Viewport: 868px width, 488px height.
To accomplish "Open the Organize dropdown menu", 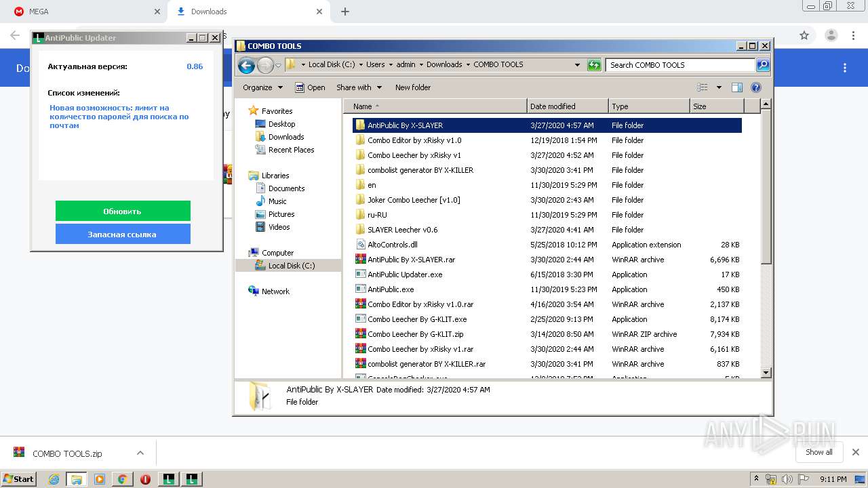I will 262,87.
